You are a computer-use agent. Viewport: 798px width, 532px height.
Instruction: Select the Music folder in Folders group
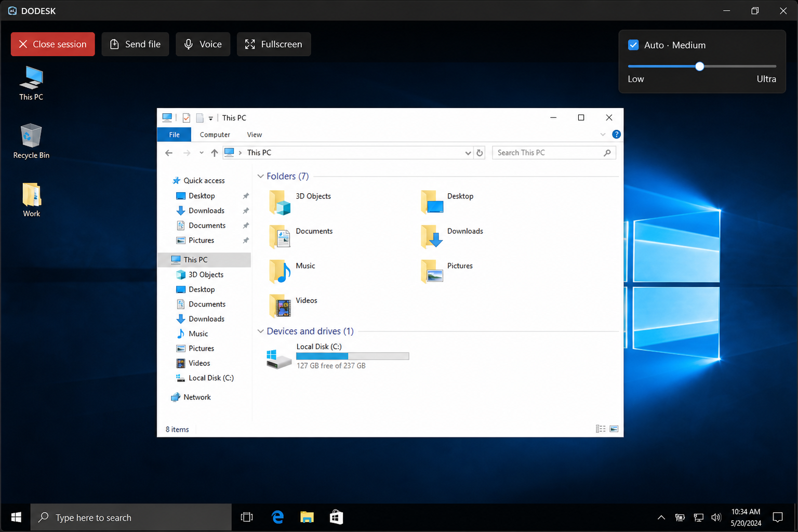[292, 271]
